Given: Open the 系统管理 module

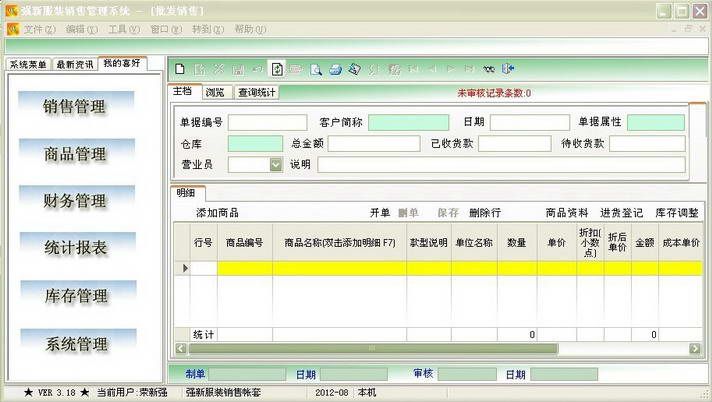Looking at the screenshot, I should 78,344.
